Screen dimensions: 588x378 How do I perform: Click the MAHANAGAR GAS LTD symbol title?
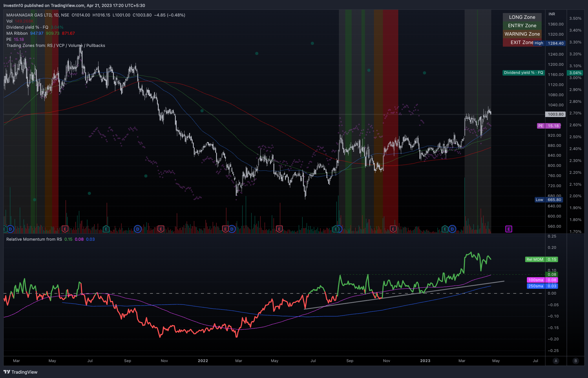[x=29, y=15]
